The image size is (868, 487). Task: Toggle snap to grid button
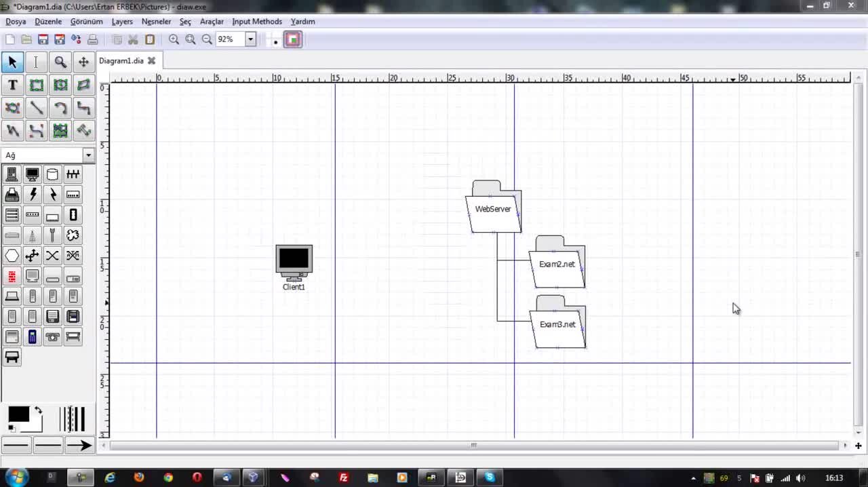click(275, 40)
